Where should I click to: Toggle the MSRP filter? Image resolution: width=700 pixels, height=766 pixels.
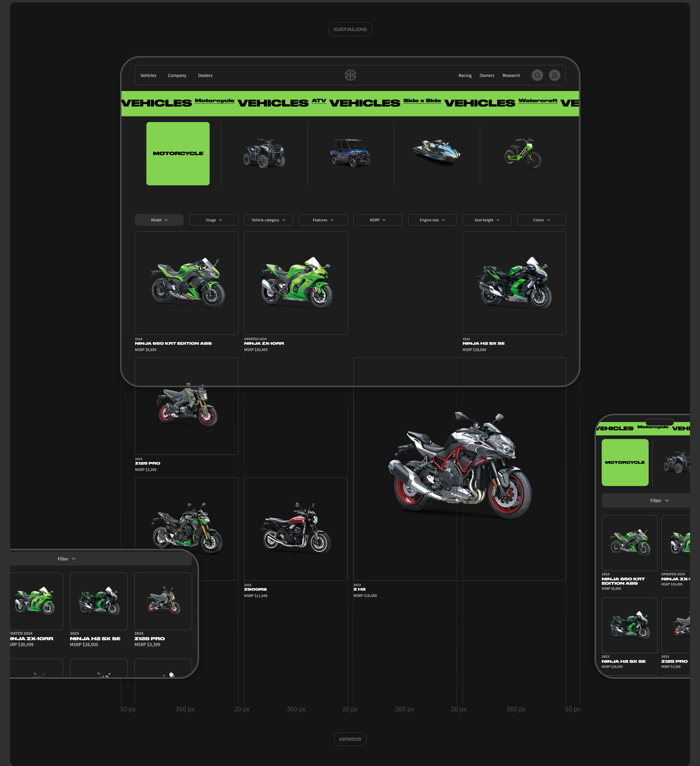click(377, 220)
